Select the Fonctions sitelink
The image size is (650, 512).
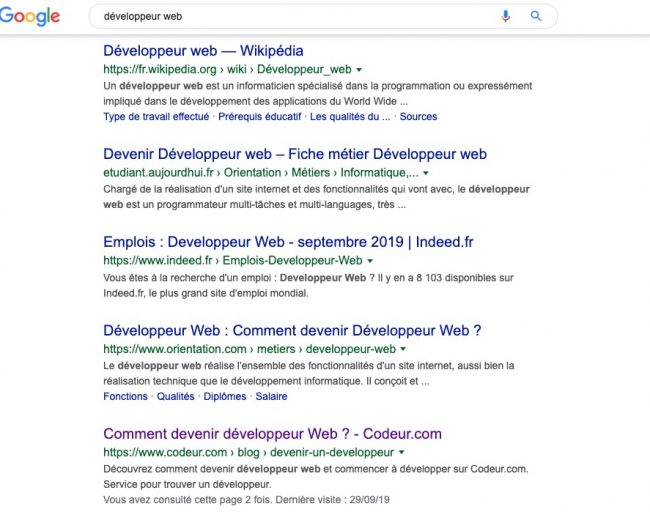(x=125, y=396)
